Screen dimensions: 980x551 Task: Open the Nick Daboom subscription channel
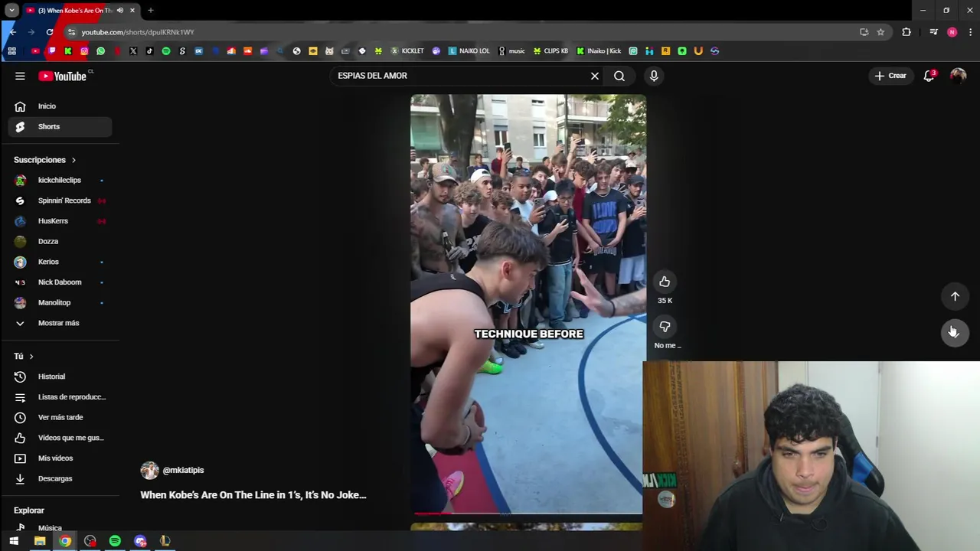[x=60, y=282]
